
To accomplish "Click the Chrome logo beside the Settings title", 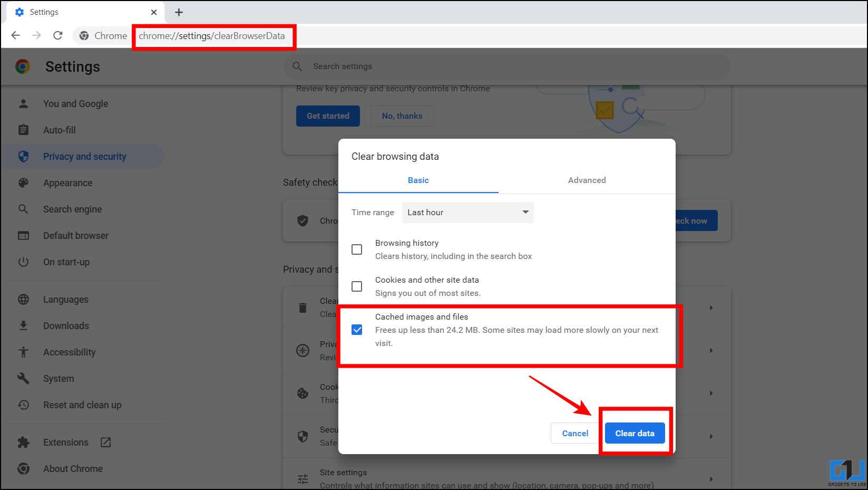I will click(x=23, y=66).
